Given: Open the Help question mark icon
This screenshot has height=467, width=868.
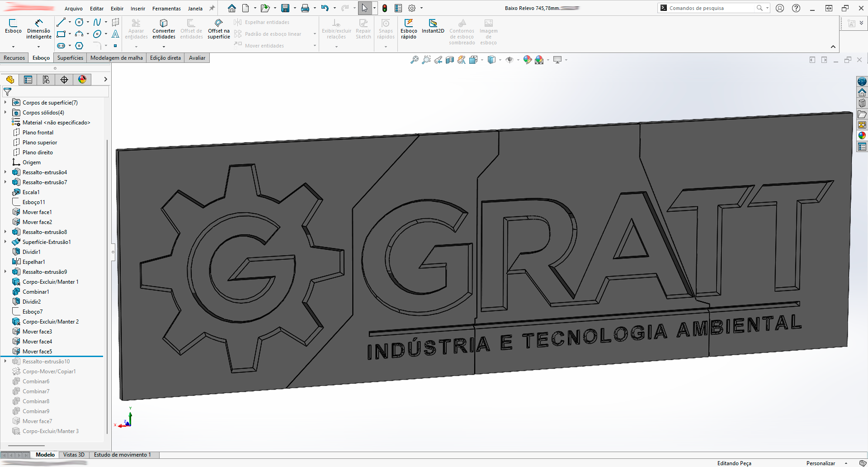Looking at the screenshot, I should click(x=796, y=8).
